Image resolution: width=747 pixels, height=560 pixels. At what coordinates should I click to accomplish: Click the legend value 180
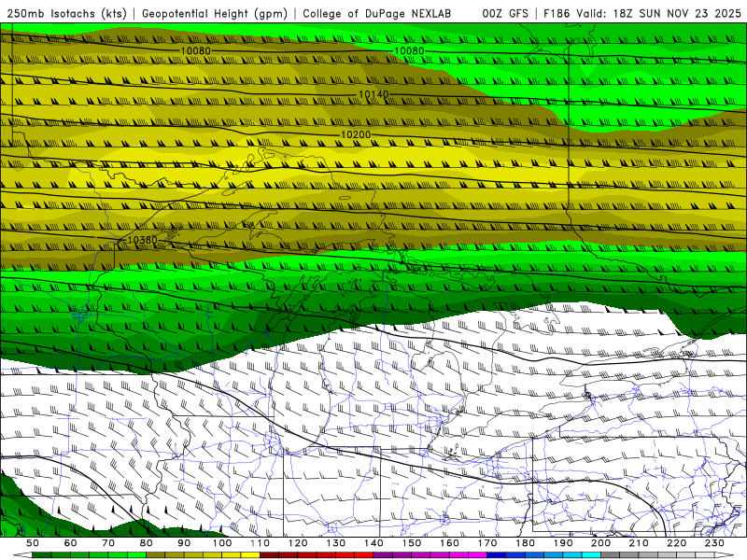pyautogui.click(x=526, y=543)
